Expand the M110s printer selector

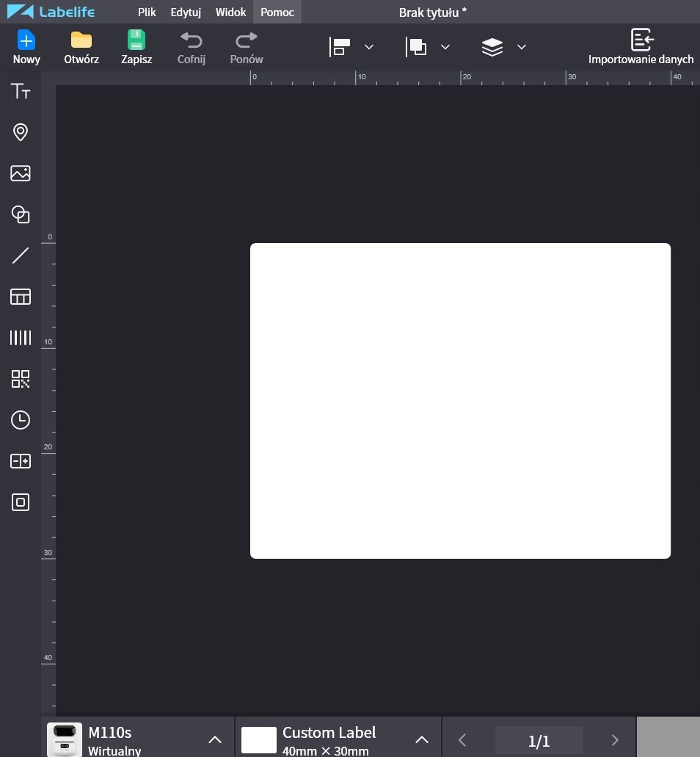point(214,739)
